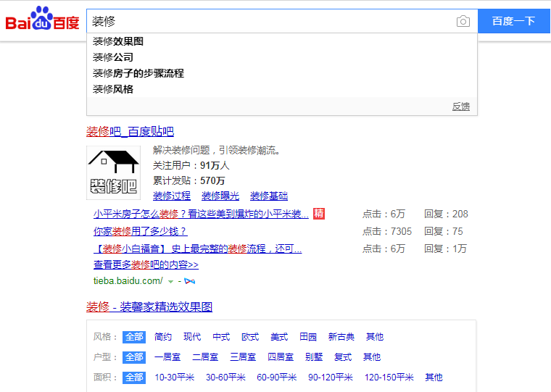This screenshot has height=392, width=551.
Task: Select suggestion 装修效果图
Action: 118,41
